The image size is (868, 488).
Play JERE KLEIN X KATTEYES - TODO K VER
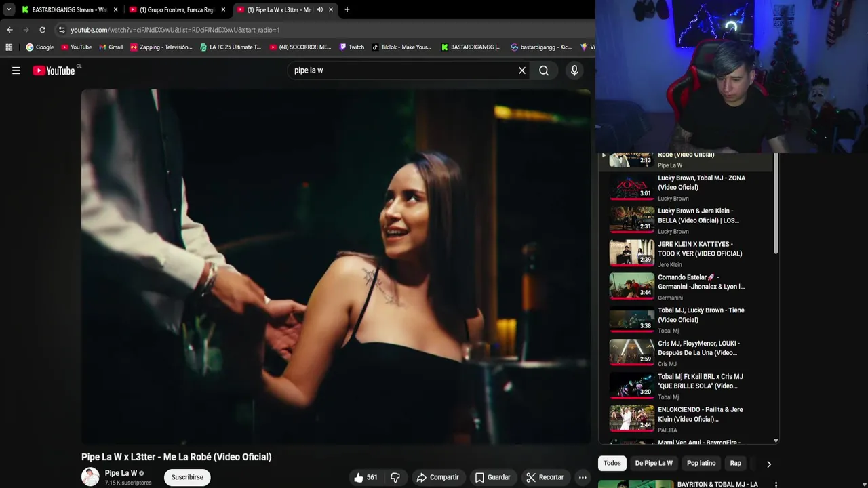click(686, 253)
